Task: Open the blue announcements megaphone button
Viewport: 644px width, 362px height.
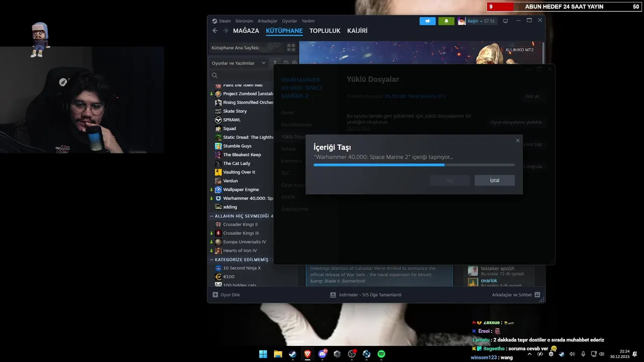Action: pyautogui.click(x=428, y=21)
